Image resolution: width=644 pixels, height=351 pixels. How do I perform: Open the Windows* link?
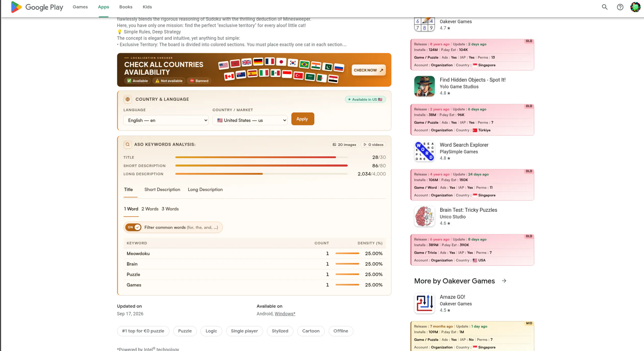[x=285, y=314]
